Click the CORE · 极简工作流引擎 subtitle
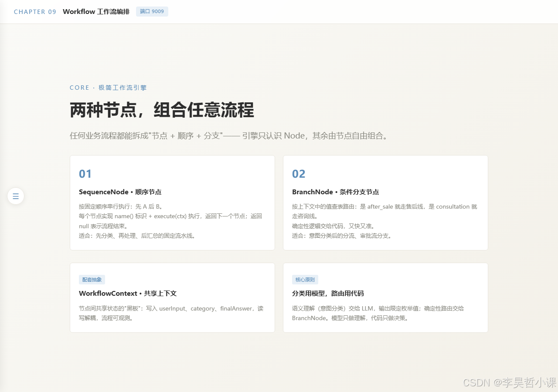Image resolution: width=558 pixels, height=392 pixels. [x=108, y=88]
